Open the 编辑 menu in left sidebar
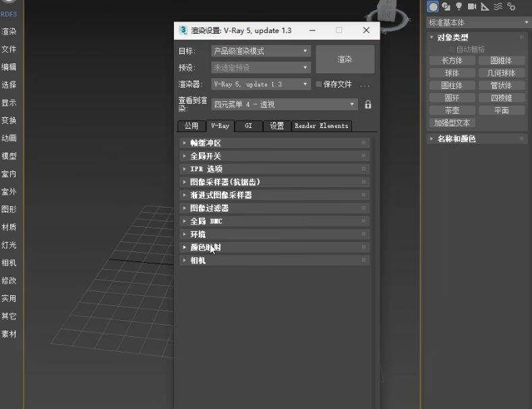Screen dimensions: 532x409 (9, 67)
